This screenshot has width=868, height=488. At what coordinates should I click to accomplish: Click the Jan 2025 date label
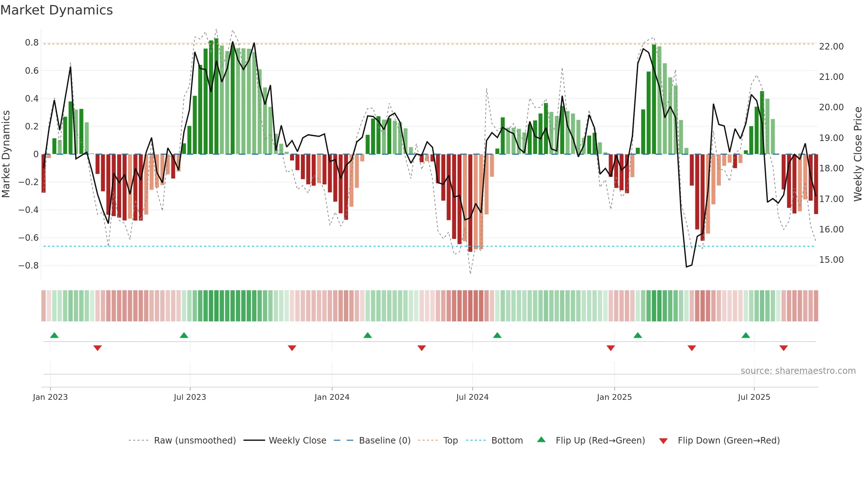tap(614, 397)
